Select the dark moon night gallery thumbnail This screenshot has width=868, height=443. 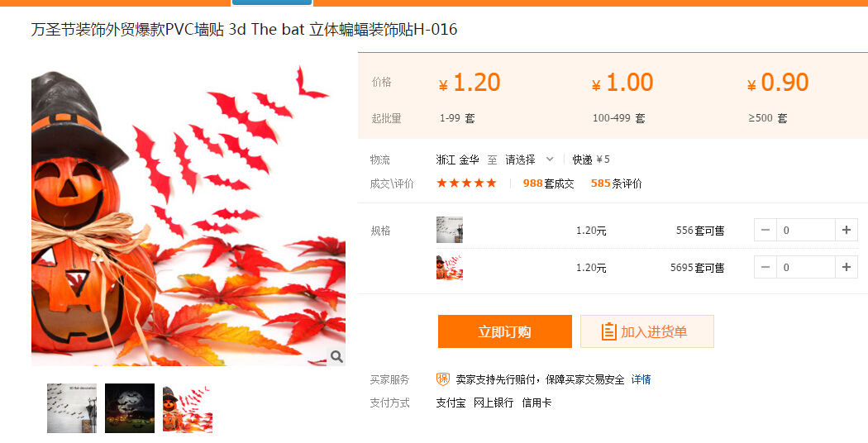tap(130, 408)
